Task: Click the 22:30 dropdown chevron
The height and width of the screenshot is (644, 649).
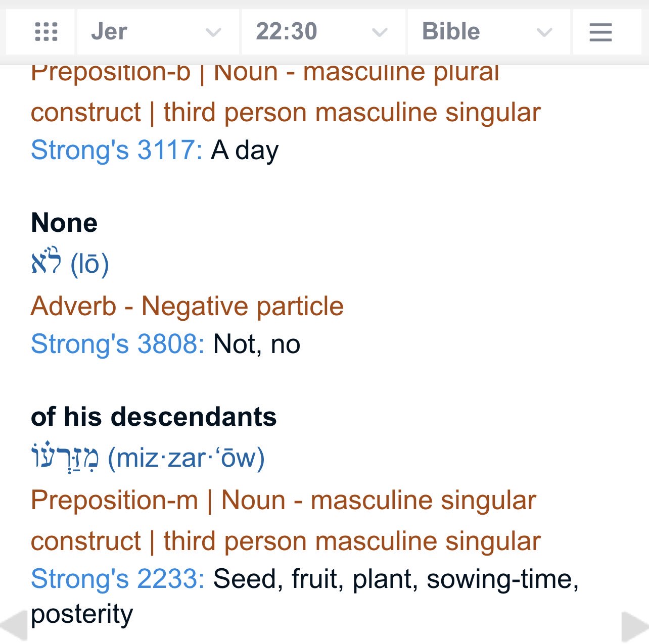Action: tap(380, 33)
